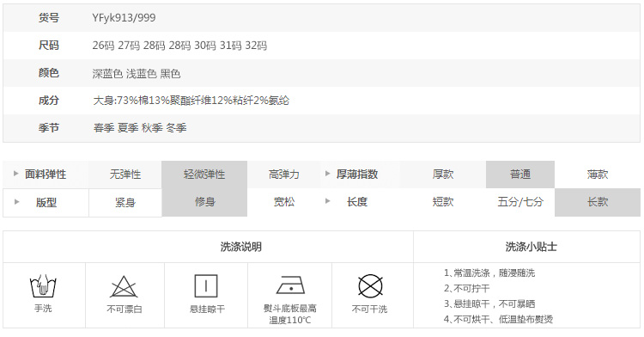Click the composition text 大身:73%棉
The width and height of the screenshot is (644, 337).
tap(191, 101)
